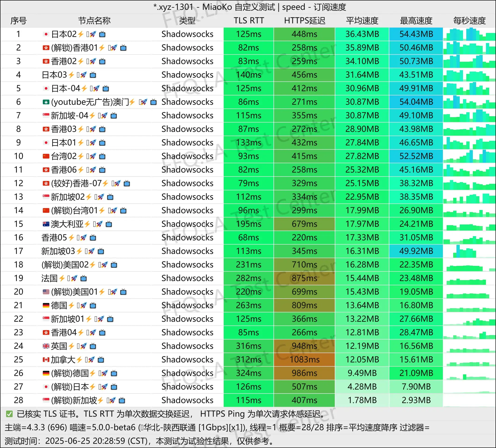Image resolution: width=496 pixels, height=448 pixels.
Task: Click the 52.52MB max speed cell
Action: 416,156
